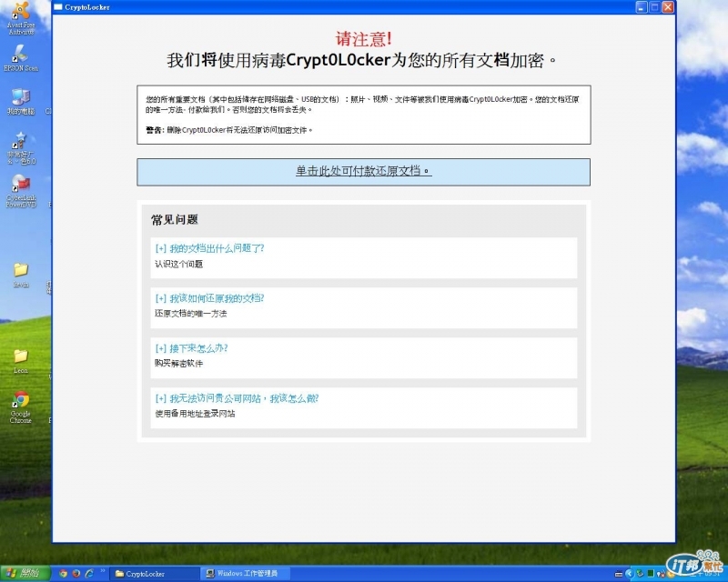Click the 警告 warning line text
This screenshot has height=582, width=728.
pyautogui.click(x=229, y=130)
